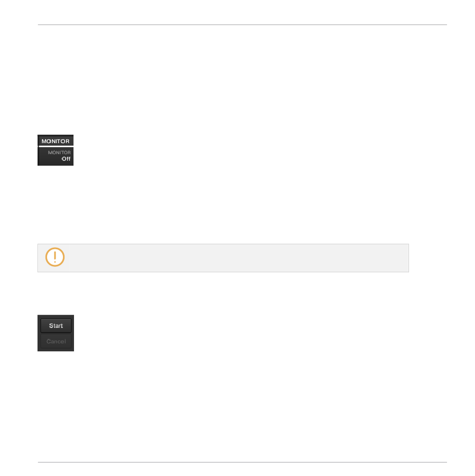This screenshot has width=475, height=476.
Task: Click the dark area below the Cancel button
Action: point(56,350)
